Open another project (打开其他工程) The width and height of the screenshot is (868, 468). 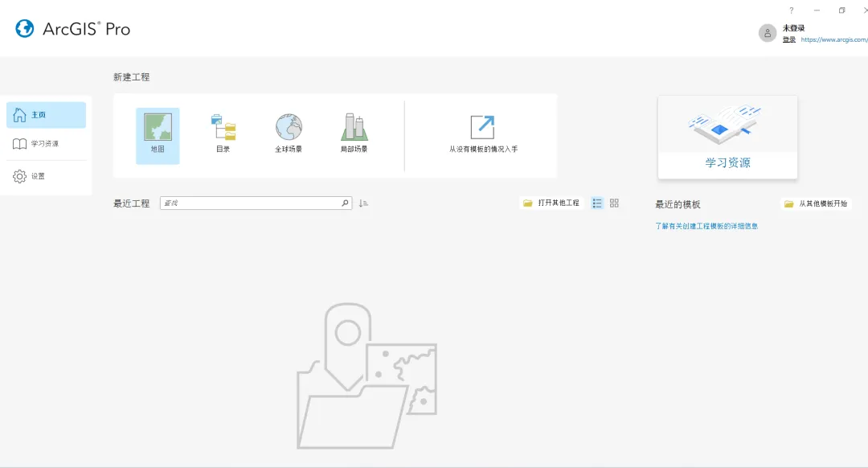[551, 203]
